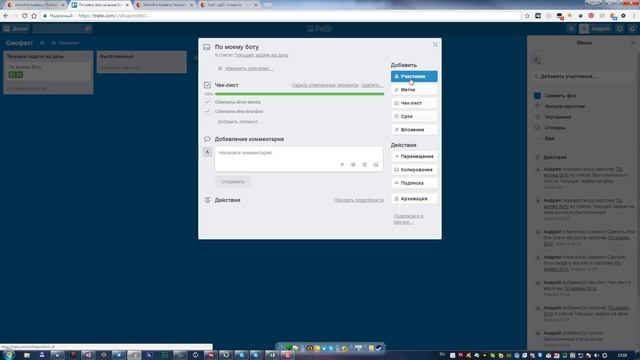Switch to the first browser tab
The height and width of the screenshot is (360, 640).
coord(36,5)
